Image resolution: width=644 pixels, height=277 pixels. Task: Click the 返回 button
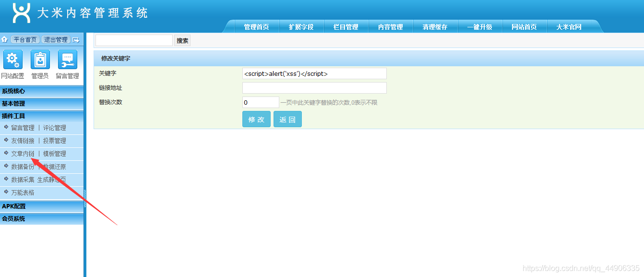pos(287,119)
